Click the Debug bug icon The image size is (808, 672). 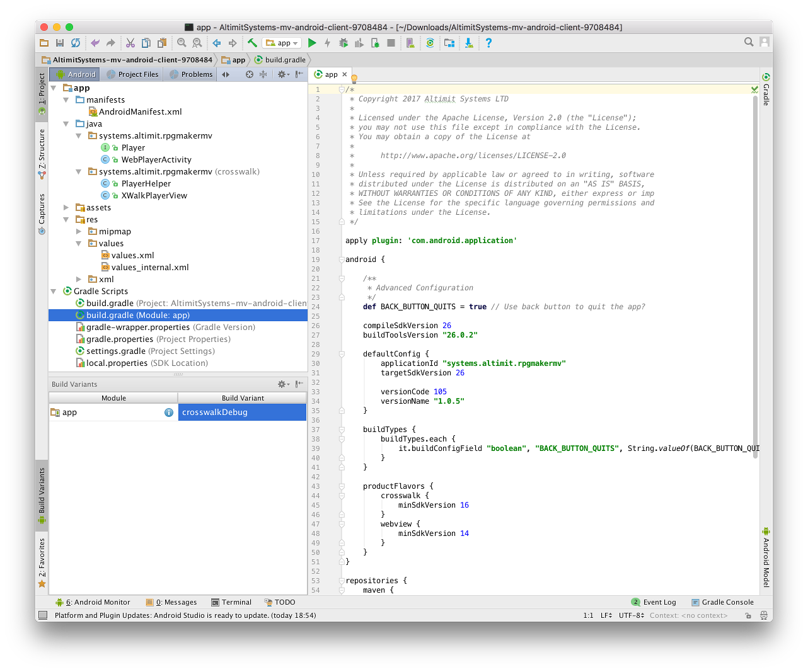point(343,43)
